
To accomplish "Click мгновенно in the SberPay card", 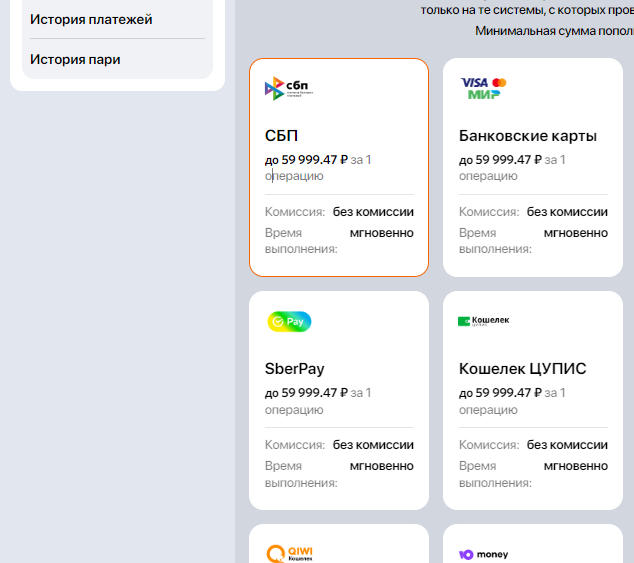I will (382, 466).
